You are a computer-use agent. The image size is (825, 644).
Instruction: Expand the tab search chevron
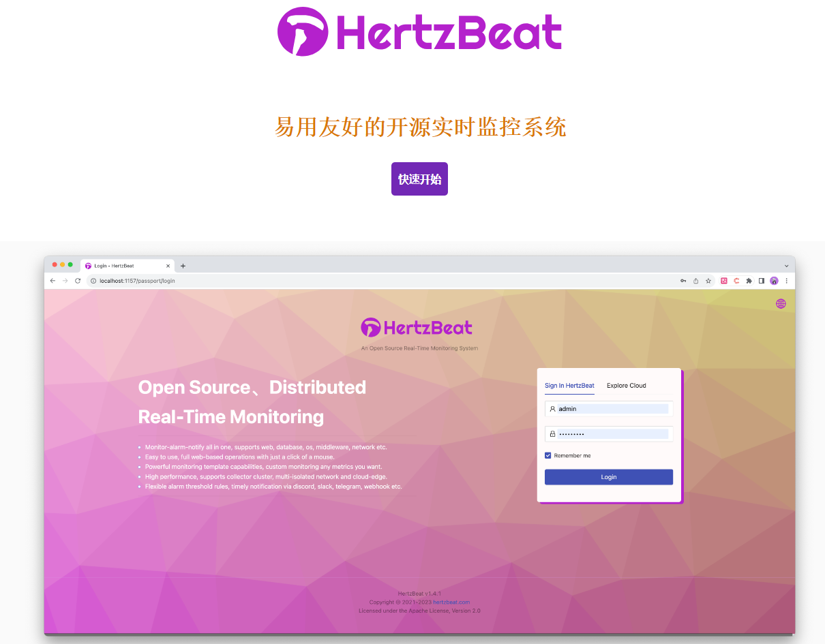tap(786, 266)
